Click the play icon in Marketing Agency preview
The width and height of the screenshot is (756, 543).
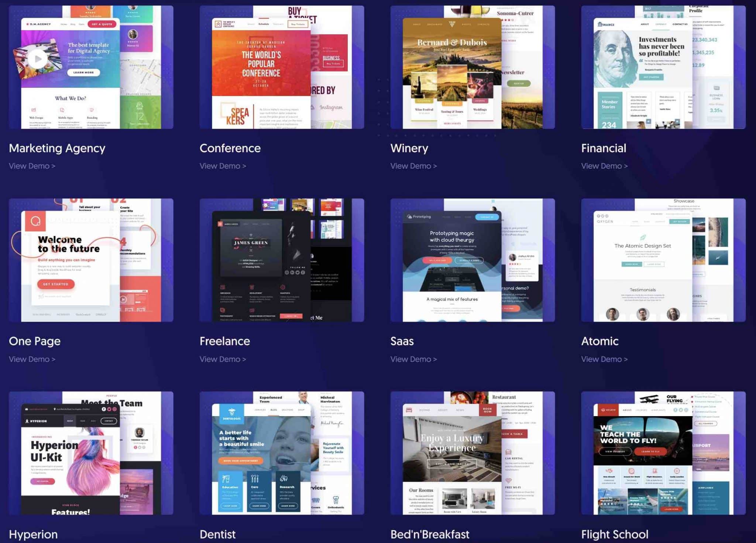coord(38,59)
